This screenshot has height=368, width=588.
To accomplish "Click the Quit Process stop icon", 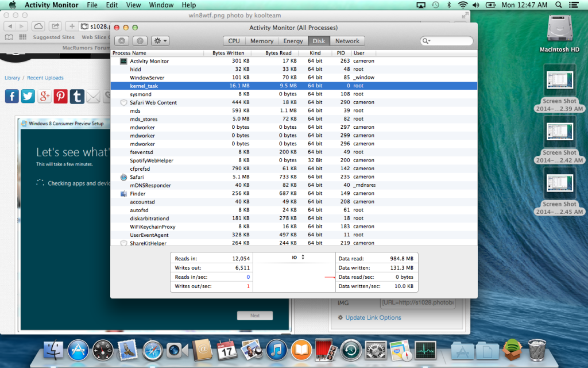I will pyautogui.click(x=122, y=41).
